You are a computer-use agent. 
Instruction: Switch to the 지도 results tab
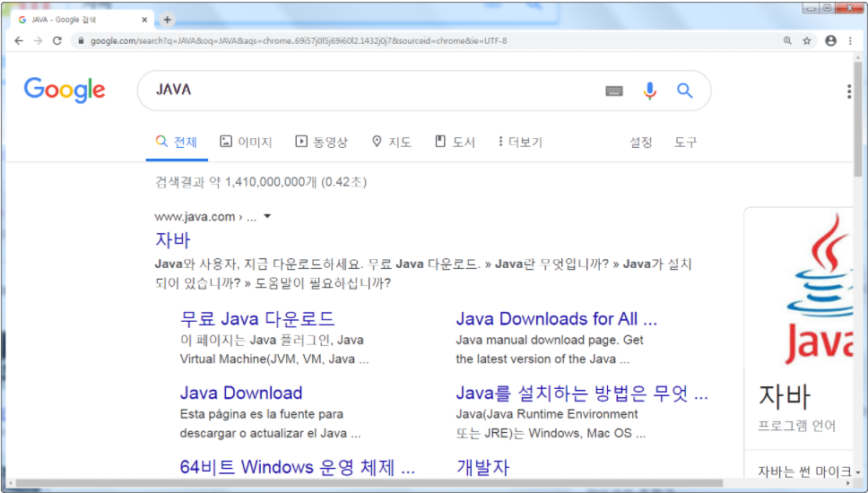click(391, 143)
